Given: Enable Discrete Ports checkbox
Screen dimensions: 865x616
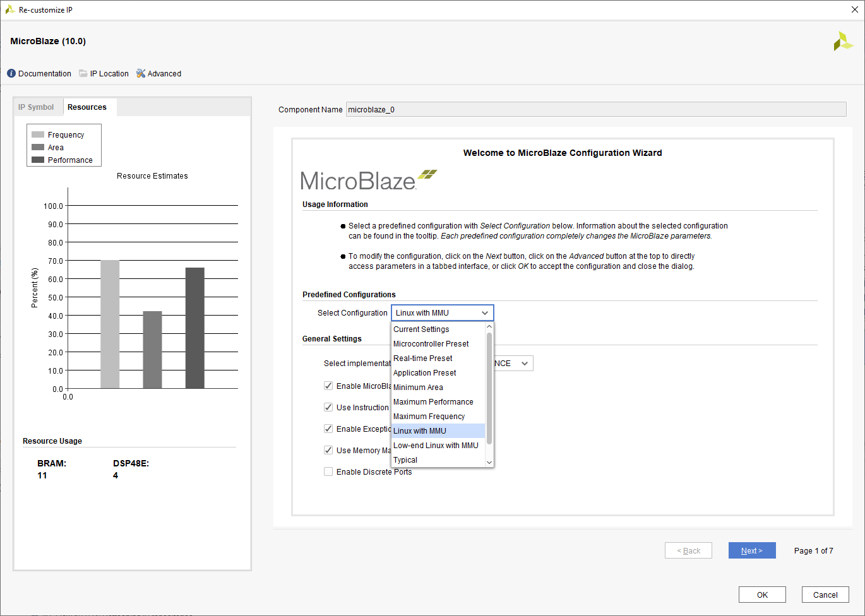Looking at the screenshot, I should (328, 472).
